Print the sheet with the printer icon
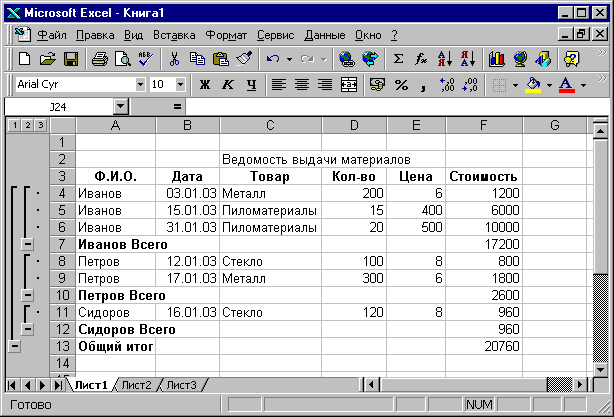 99,60
